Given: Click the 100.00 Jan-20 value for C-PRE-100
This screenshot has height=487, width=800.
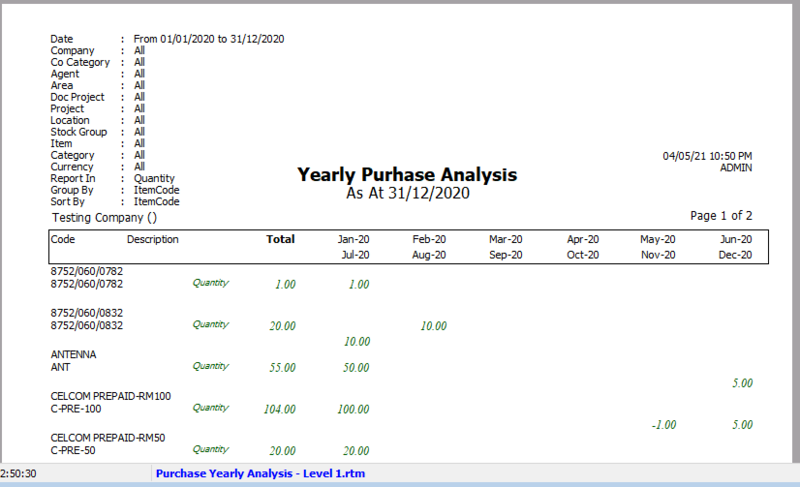Looking at the screenshot, I should 353,409.
